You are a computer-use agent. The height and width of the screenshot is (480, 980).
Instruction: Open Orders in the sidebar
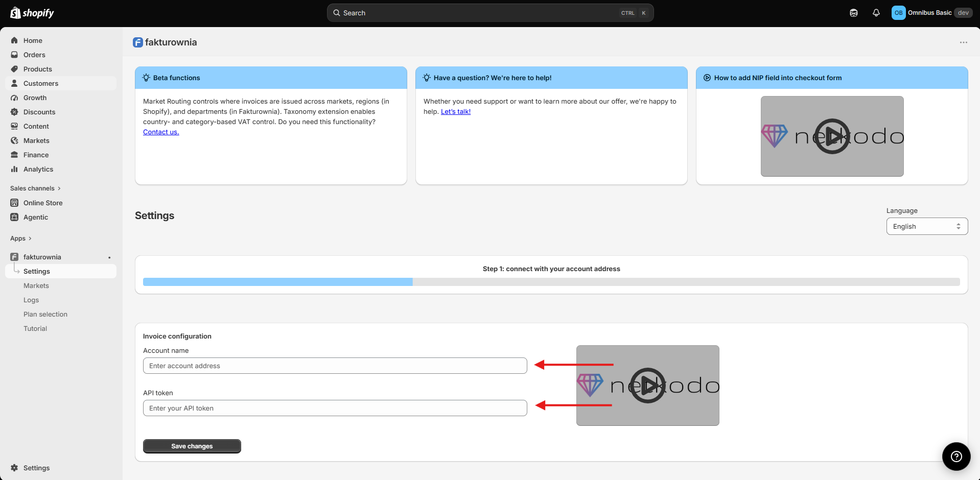tap(61, 55)
